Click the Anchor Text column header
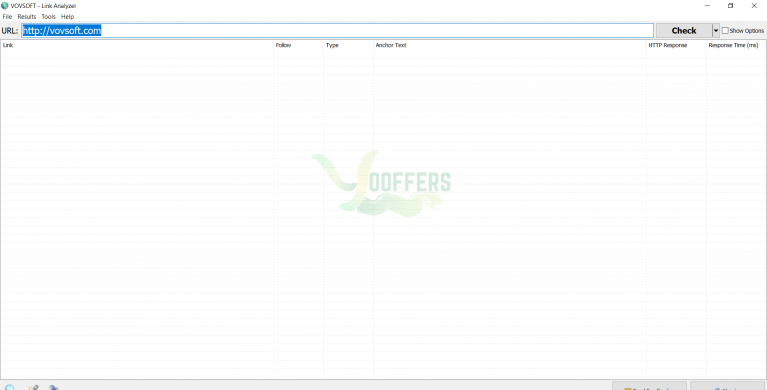The height and width of the screenshot is (390, 767). click(x=510, y=45)
